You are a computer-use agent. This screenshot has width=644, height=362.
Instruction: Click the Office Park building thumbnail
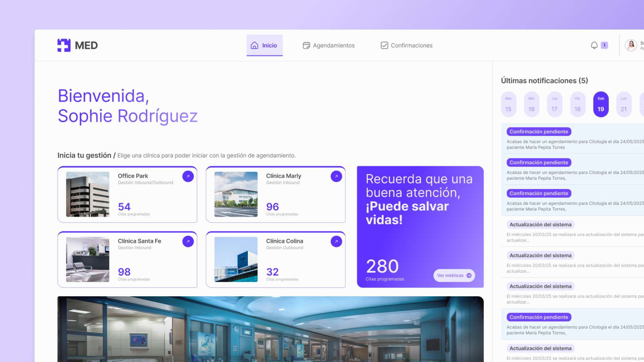88,194
